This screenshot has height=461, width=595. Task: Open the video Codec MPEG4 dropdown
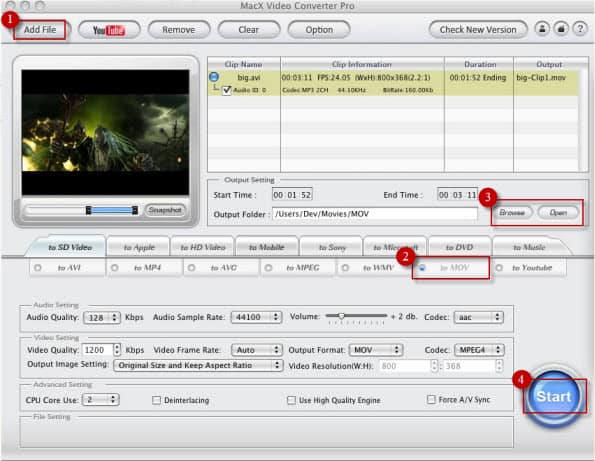[x=479, y=350]
